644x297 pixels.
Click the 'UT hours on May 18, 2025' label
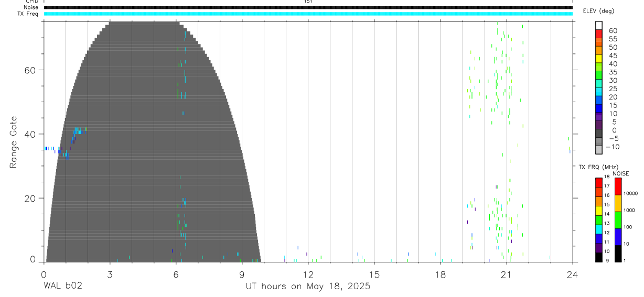coord(308,287)
